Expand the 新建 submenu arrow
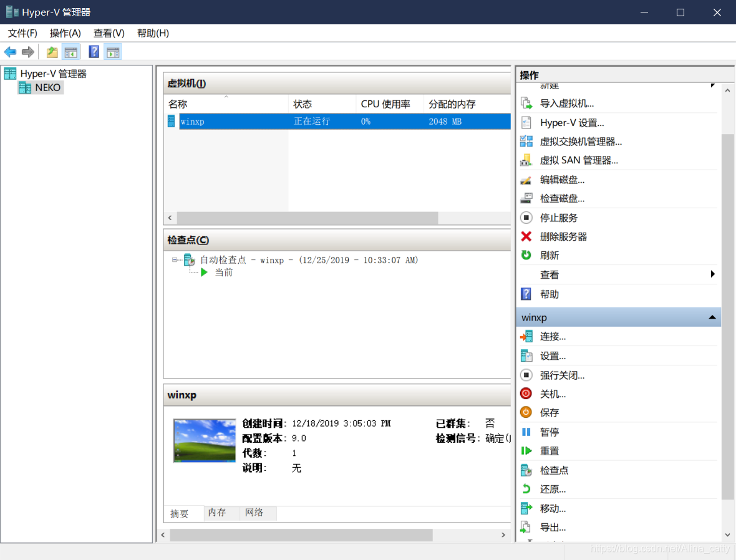 click(712, 85)
